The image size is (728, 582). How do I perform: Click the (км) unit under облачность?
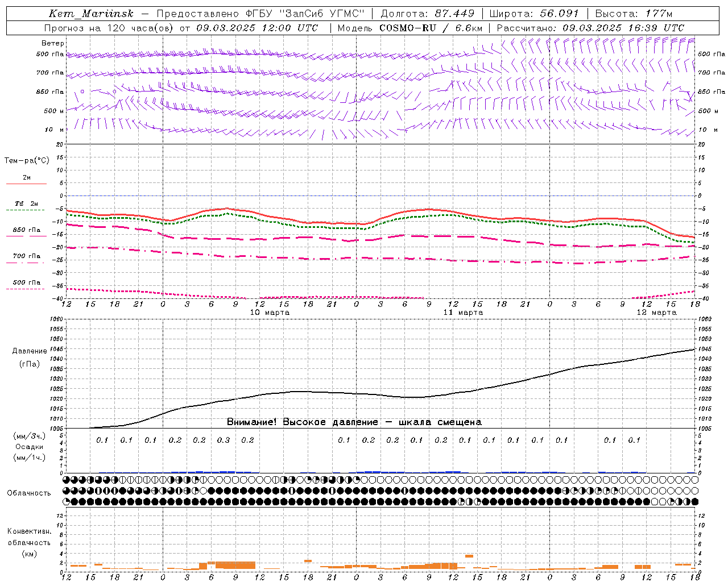(x=30, y=554)
